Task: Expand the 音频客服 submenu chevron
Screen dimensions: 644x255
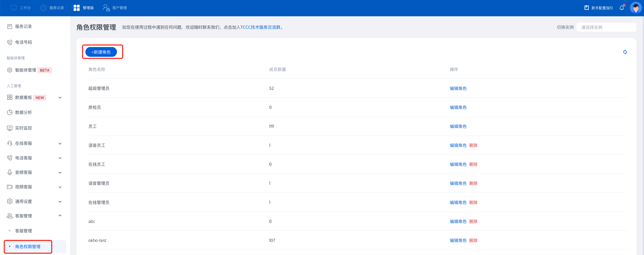Action: point(60,173)
